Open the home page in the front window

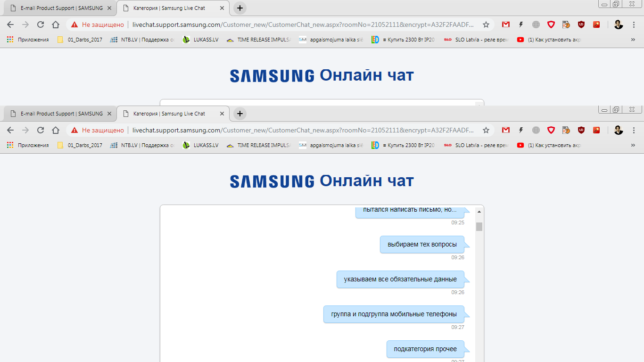tap(56, 130)
